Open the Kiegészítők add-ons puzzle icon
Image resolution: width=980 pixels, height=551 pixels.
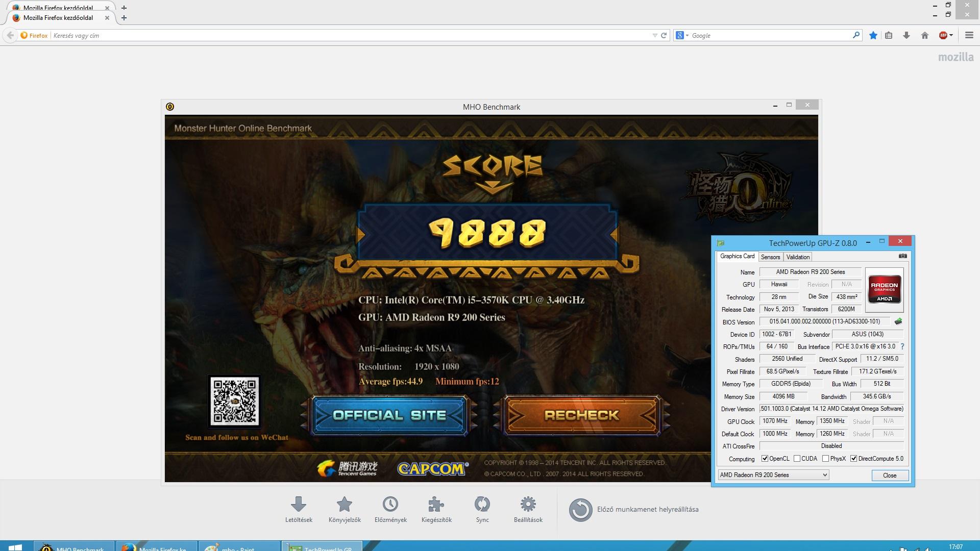(x=436, y=505)
